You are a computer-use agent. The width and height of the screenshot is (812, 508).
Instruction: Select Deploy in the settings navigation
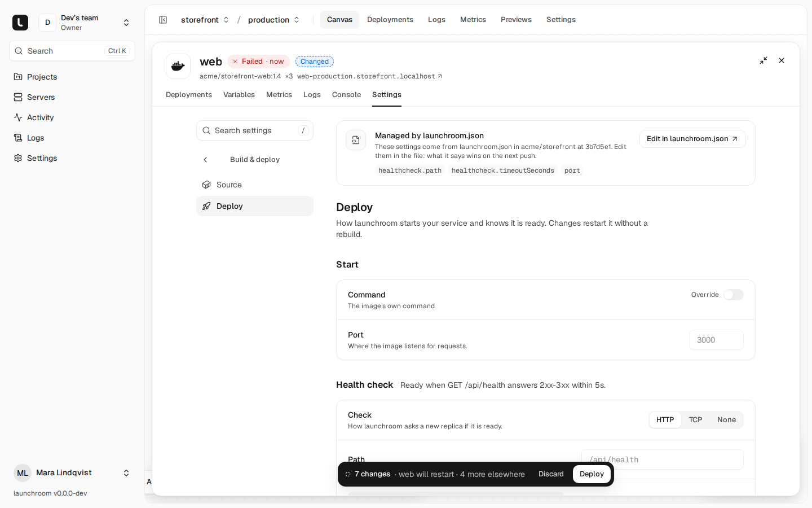[x=255, y=206]
